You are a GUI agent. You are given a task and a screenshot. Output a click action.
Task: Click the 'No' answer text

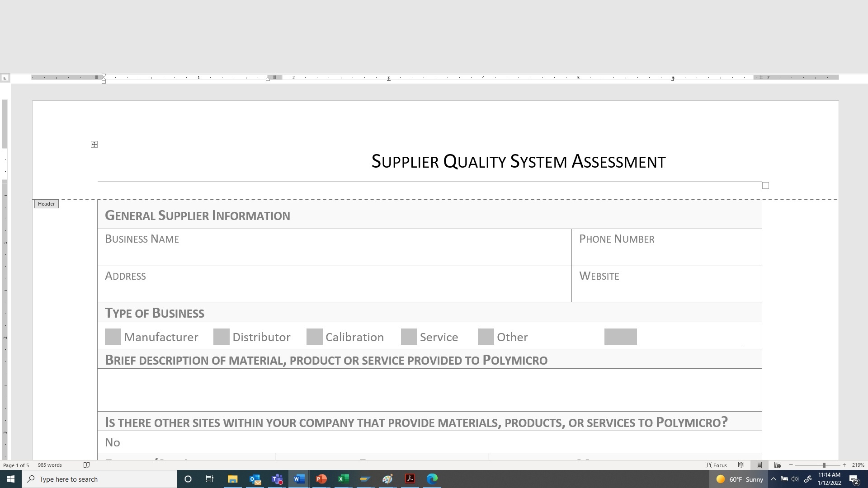point(113,442)
